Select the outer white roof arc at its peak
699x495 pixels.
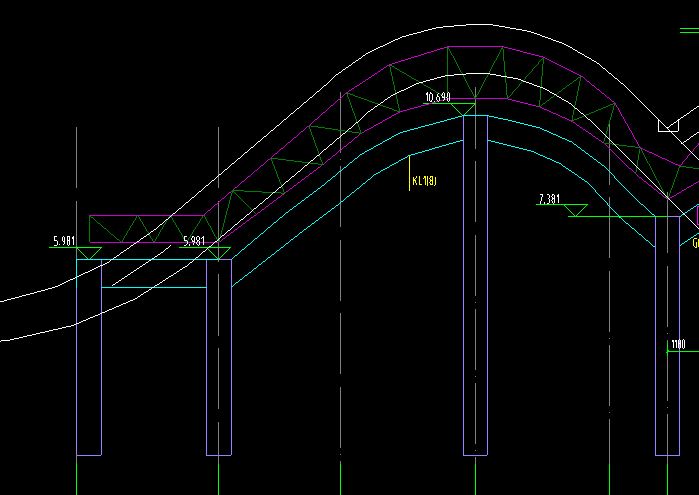(x=480, y=25)
